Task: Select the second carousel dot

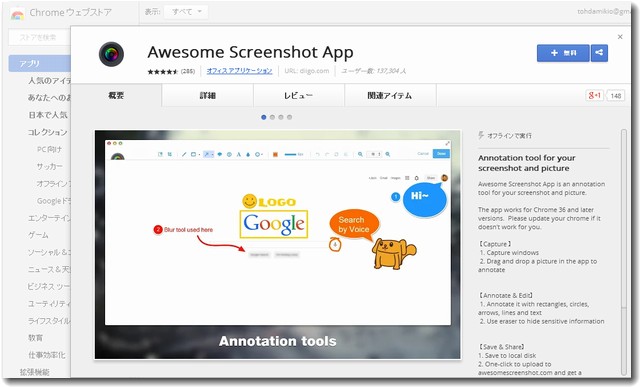Action: tap(272, 117)
